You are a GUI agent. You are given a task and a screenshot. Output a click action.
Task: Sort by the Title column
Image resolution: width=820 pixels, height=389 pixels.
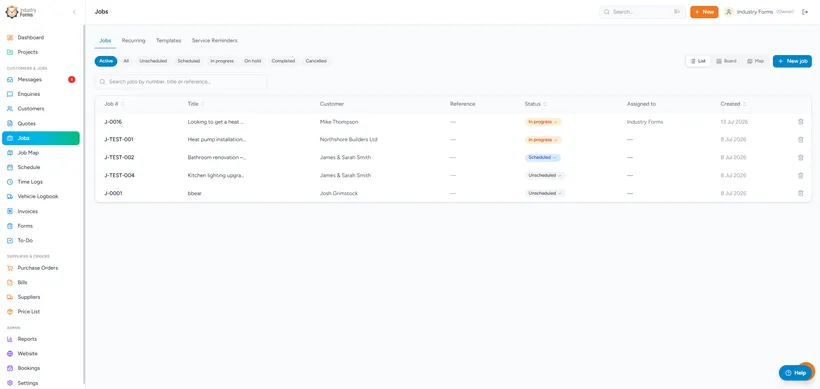tap(196, 104)
